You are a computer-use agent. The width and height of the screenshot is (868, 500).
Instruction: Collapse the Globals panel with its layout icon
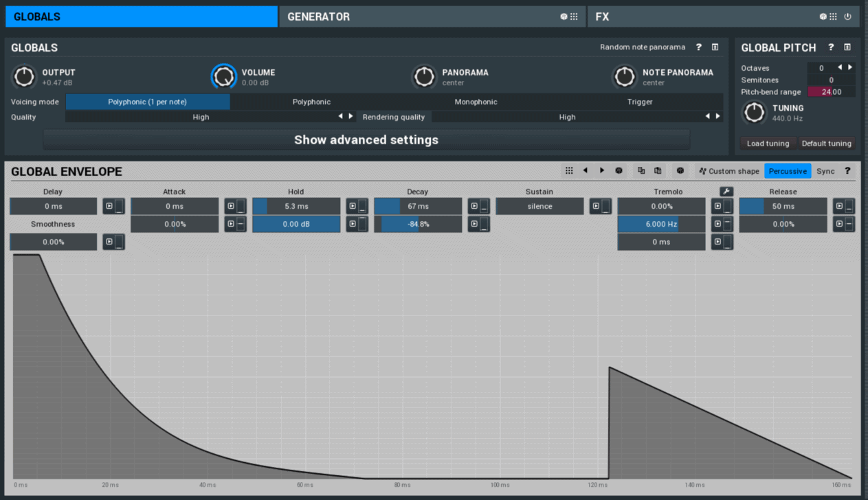tap(715, 47)
